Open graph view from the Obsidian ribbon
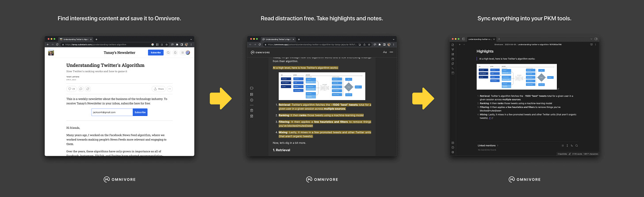Viewport: 644px width, 197px height. tap(453, 49)
